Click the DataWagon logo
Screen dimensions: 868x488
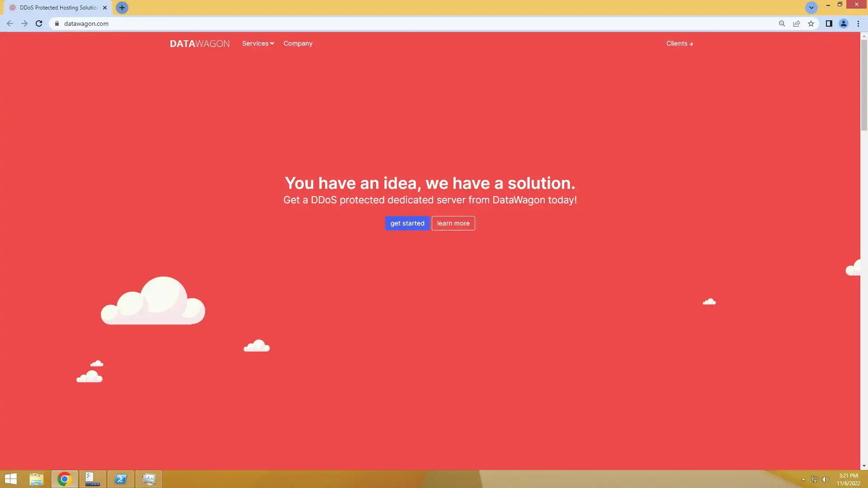coord(199,43)
